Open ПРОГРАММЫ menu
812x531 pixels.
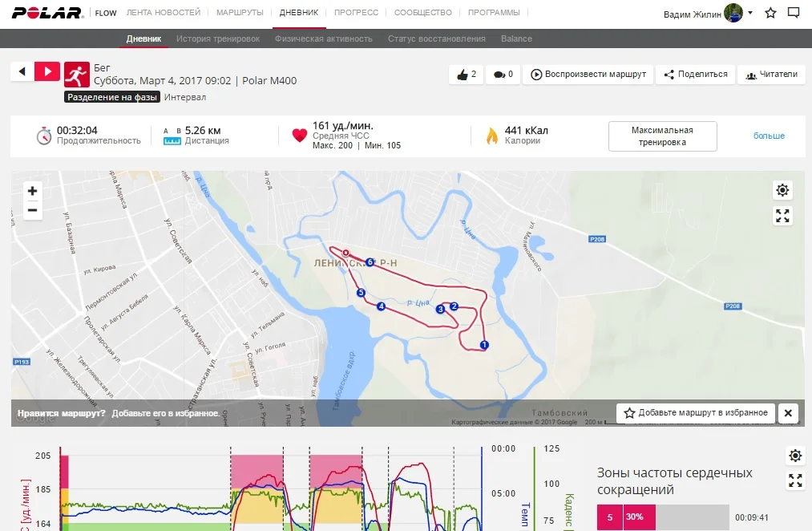[494, 13]
